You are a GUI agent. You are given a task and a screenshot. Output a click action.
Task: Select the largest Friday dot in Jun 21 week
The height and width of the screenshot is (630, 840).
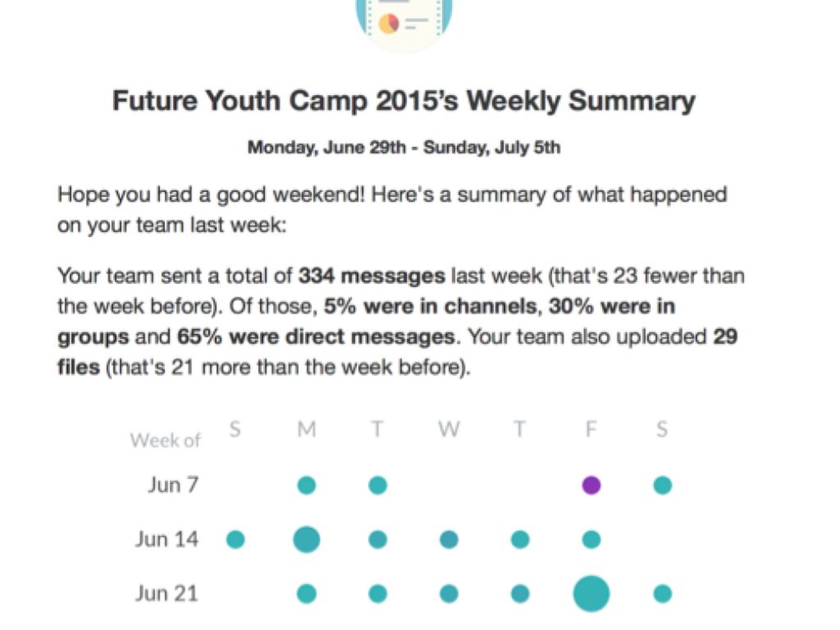[x=591, y=594]
